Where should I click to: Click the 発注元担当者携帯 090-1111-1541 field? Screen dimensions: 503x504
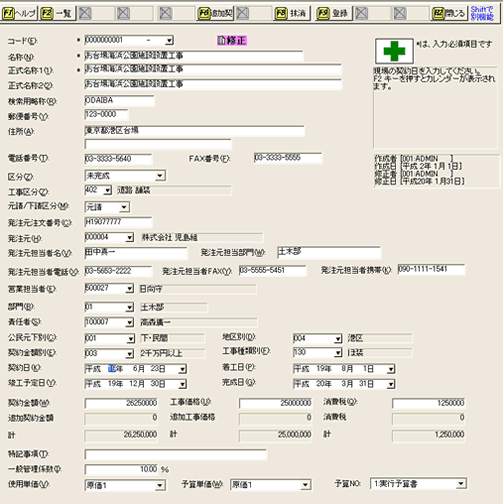point(431,270)
